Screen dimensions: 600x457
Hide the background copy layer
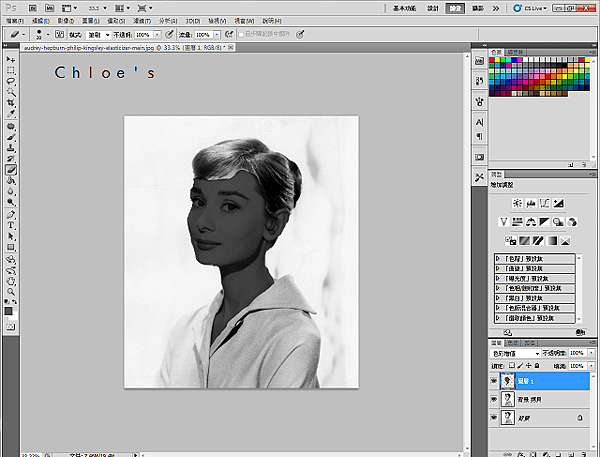pos(494,399)
